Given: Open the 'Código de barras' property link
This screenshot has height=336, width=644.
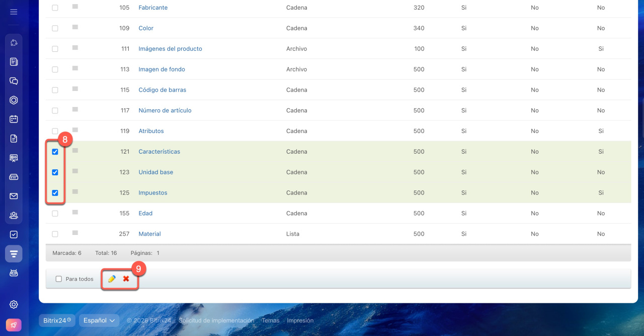Looking at the screenshot, I should [162, 90].
